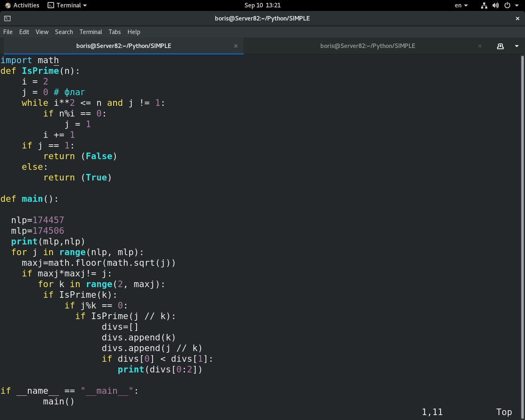
Task: Click the 'if IsPrime(k):' line
Action: (x=80, y=295)
